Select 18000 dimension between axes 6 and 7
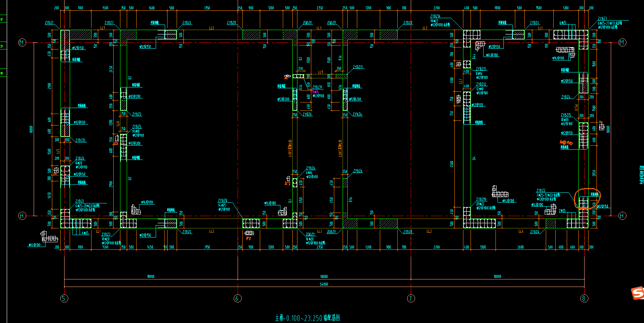Screen dimensions: 644x323 click(x=324, y=276)
